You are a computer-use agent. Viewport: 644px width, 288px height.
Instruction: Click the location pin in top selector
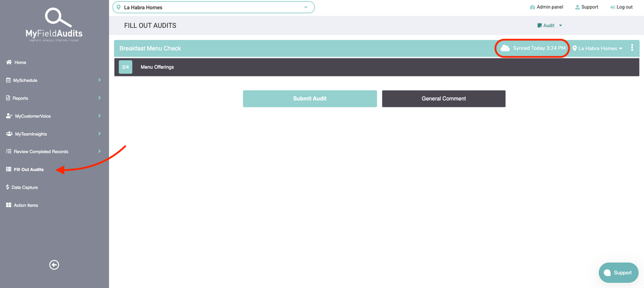(118, 7)
